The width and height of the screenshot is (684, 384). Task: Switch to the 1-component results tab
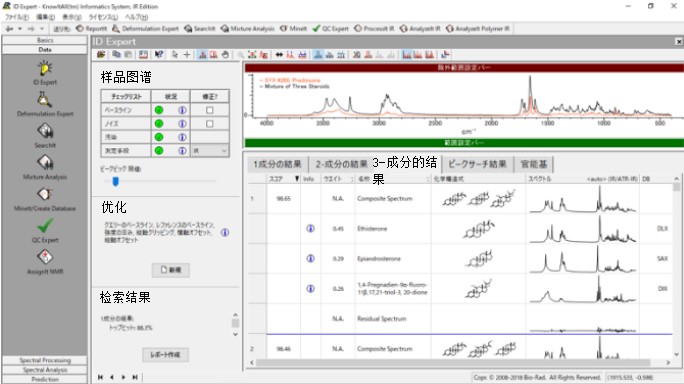(277, 165)
